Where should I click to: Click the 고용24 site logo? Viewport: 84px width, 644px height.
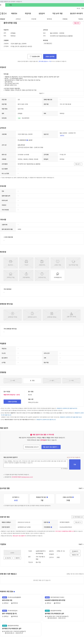click(x=3, y=13)
